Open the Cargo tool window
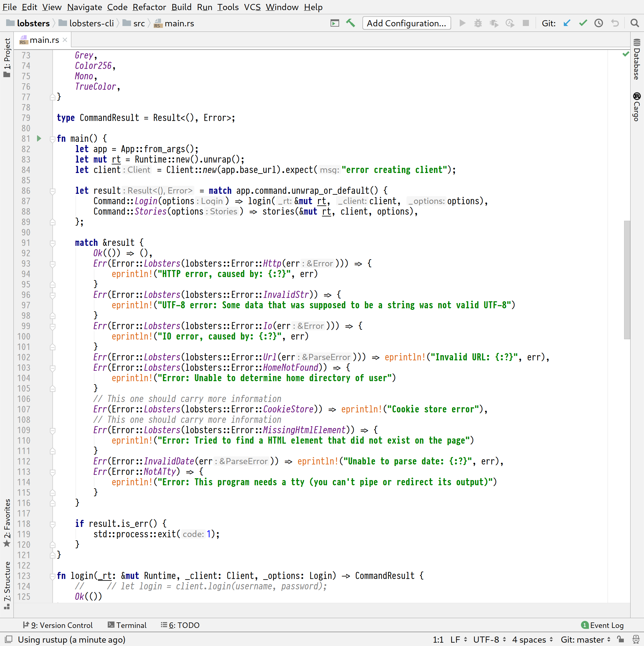 coord(637,107)
